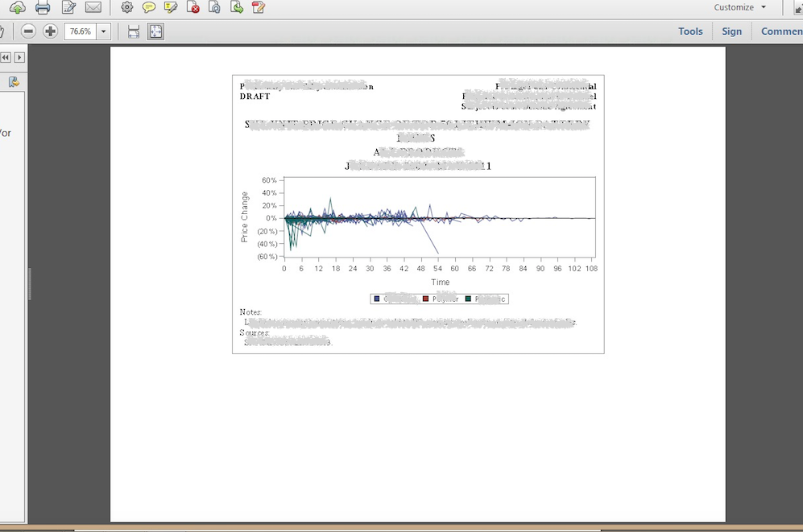
Task: Open the export PDF tool
Action: click(236, 8)
